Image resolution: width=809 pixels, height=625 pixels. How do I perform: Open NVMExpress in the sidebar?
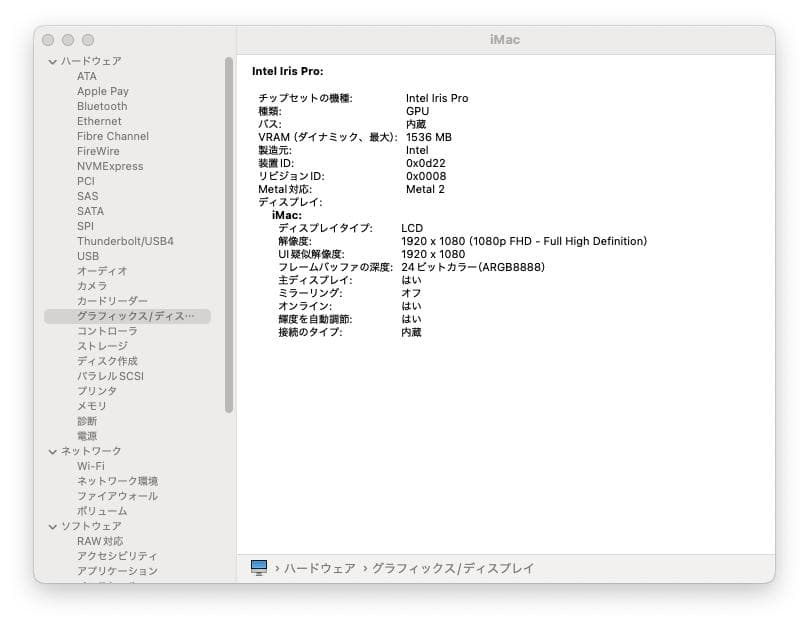tap(110, 166)
